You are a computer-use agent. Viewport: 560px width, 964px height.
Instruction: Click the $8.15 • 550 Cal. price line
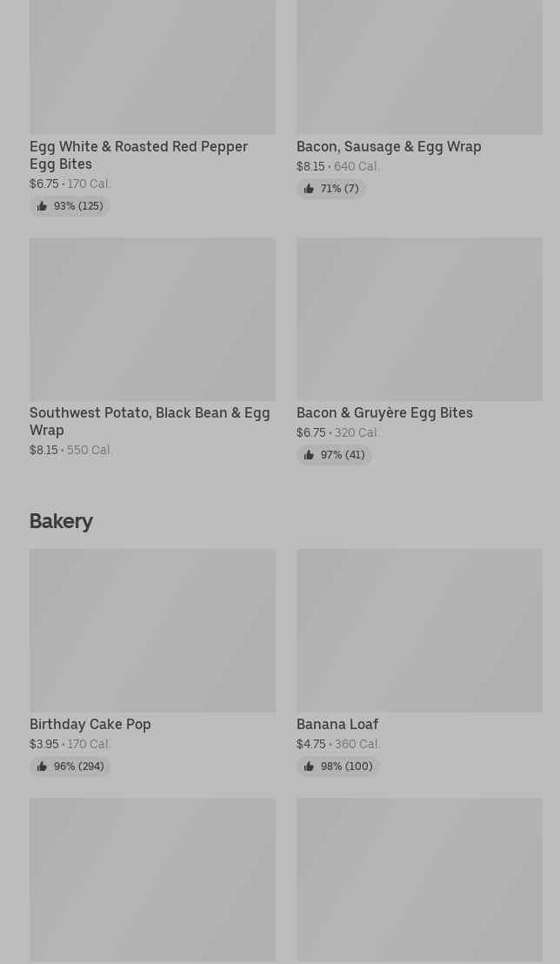click(x=71, y=450)
